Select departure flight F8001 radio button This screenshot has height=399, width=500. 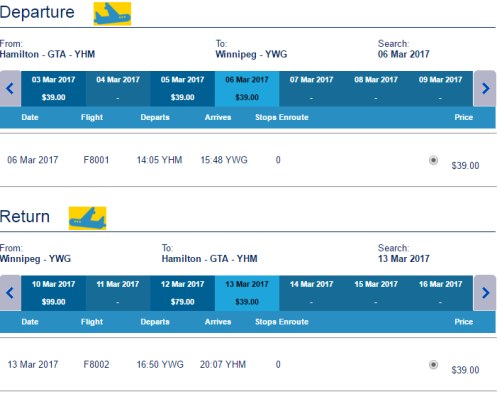pyautogui.click(x=433, y=160)
